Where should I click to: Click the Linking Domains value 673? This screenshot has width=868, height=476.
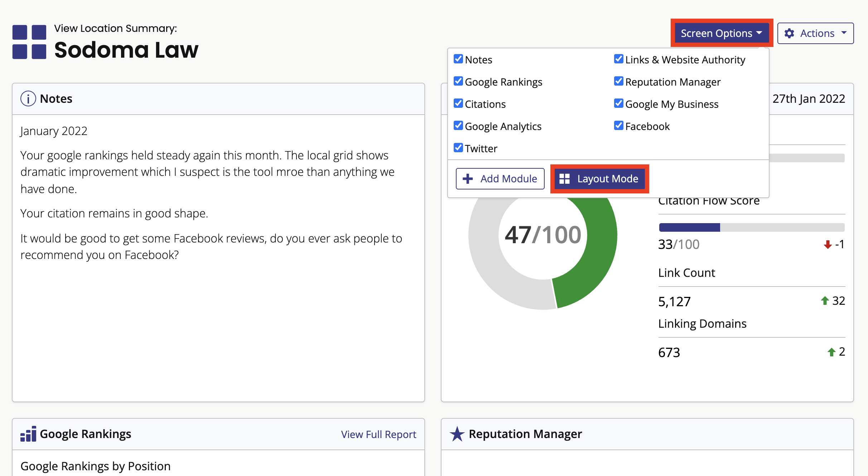(669, 352)
